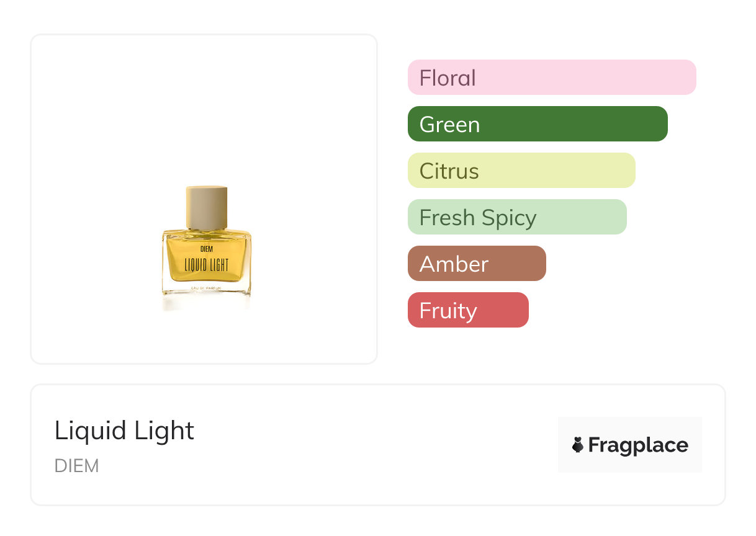Open the DIEM brand name below the title
The image size is (756, 536).
coord(76,466)
